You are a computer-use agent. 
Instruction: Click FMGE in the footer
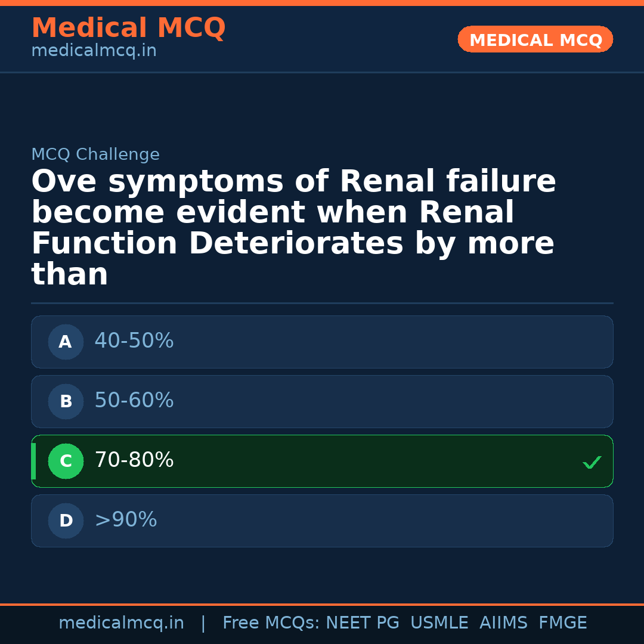tap(562, 623)
